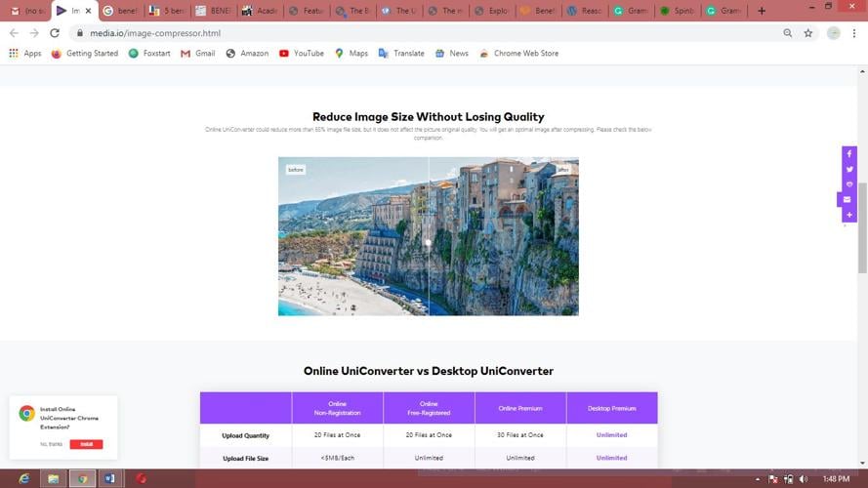The height and width of the screenshot is (488, 868).
Task: Click the 'Online Free-Registered' column header
Action: (x=429, y=408)
